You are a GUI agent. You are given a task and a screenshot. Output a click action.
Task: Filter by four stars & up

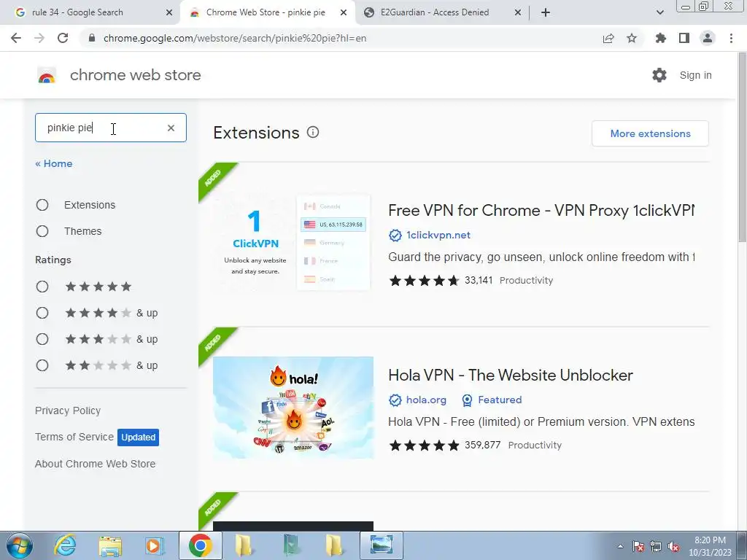(x=42, y=313)
